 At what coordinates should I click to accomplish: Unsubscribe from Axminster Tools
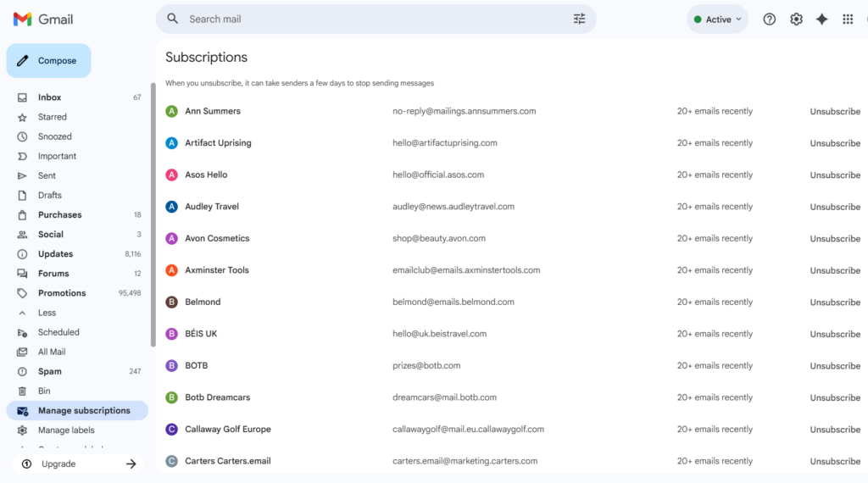835,270
